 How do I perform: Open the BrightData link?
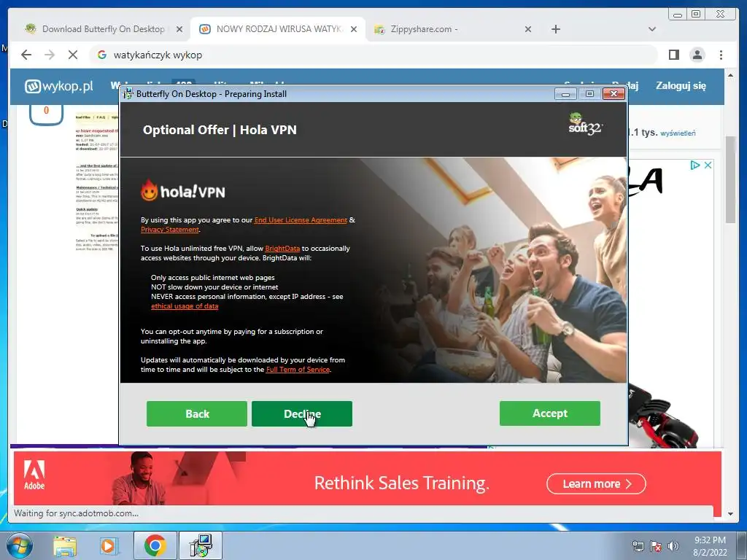coord(282,249)
